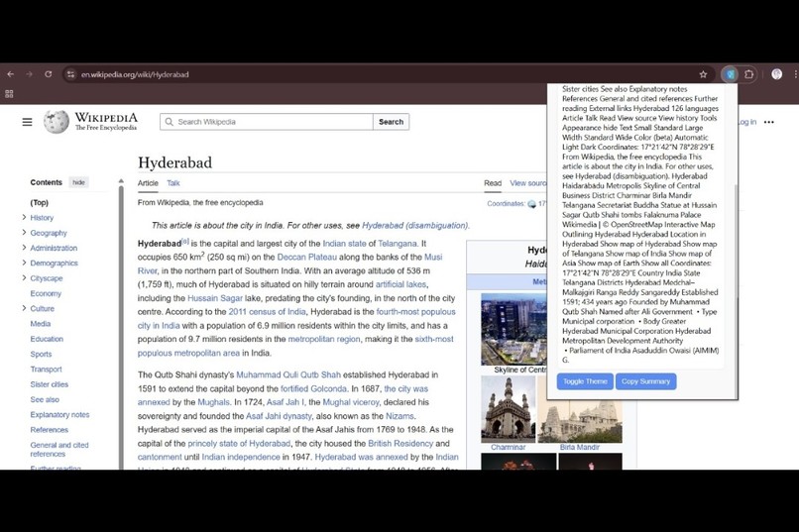799x532 pixels.
Task: Click the Wikipedia globe logo
Action: tap(57, 122)
